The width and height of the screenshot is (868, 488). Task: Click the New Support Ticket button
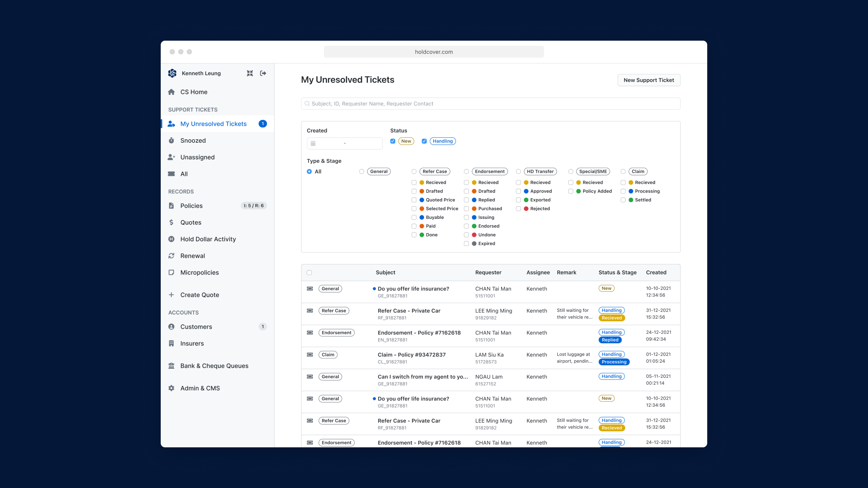pyautogui.click(x=649, y=80)
